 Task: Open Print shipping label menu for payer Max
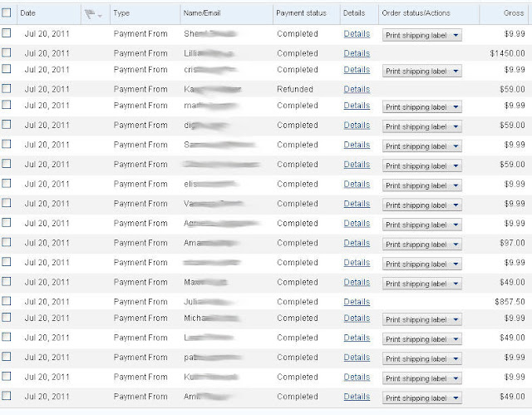pos(422,284)
